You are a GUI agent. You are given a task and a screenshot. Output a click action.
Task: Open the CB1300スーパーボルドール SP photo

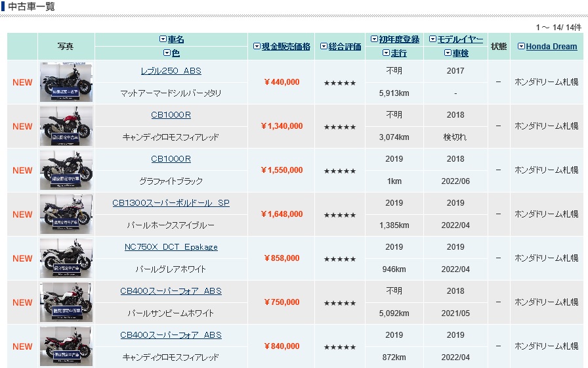pos(66,214)
